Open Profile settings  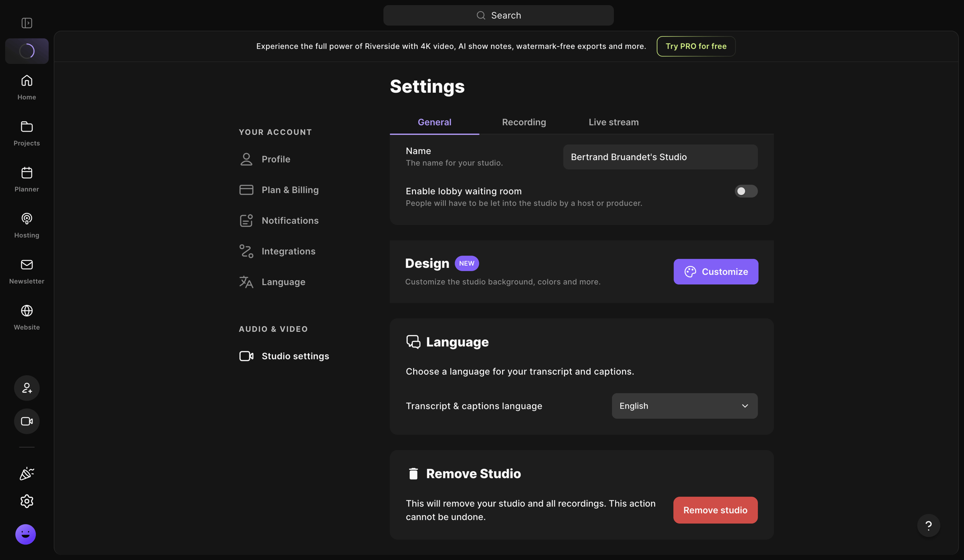pos(276,159)
